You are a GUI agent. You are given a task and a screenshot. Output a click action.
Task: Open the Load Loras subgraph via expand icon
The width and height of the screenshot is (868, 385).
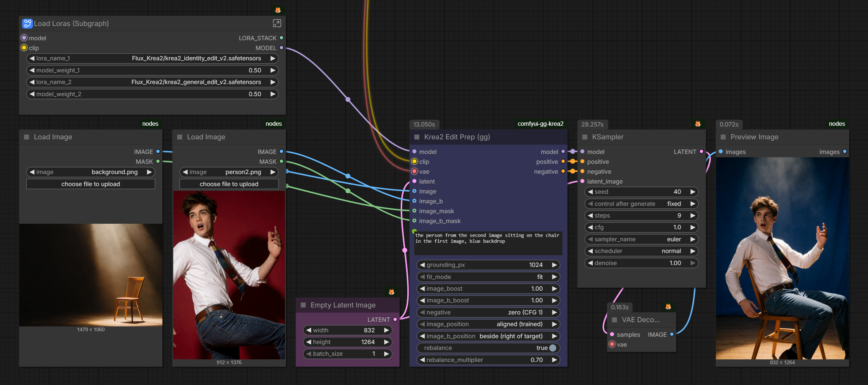pos(277,23)
